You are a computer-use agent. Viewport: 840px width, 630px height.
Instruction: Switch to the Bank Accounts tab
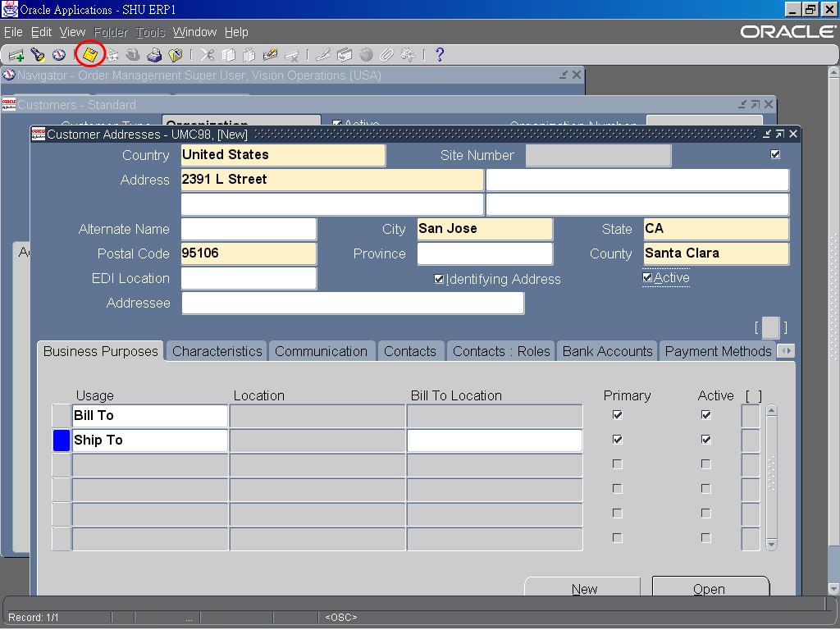(608, 351)
